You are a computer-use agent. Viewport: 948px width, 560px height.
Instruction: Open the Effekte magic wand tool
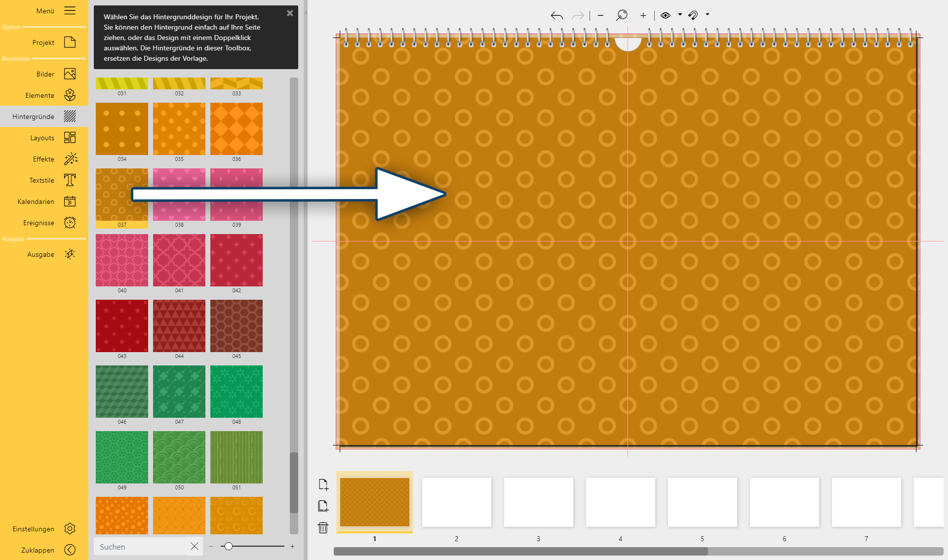click(70, 159)
